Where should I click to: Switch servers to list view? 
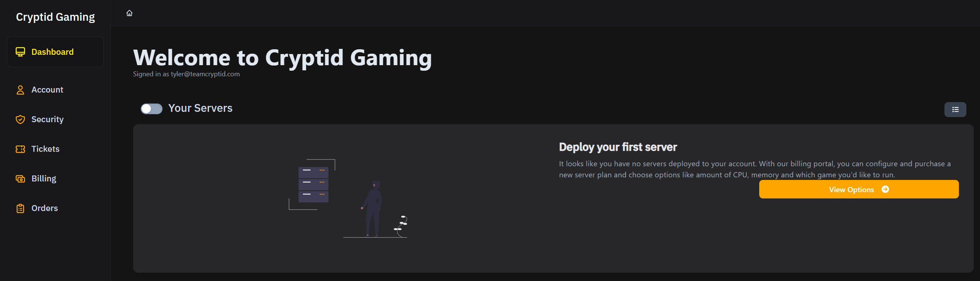[x=955, y=110]
